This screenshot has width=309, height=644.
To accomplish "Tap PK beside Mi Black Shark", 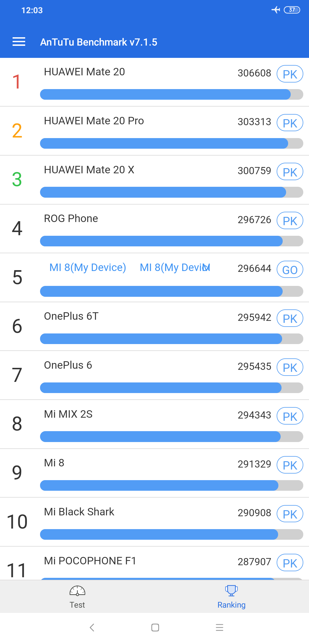I will click(290, 514).
